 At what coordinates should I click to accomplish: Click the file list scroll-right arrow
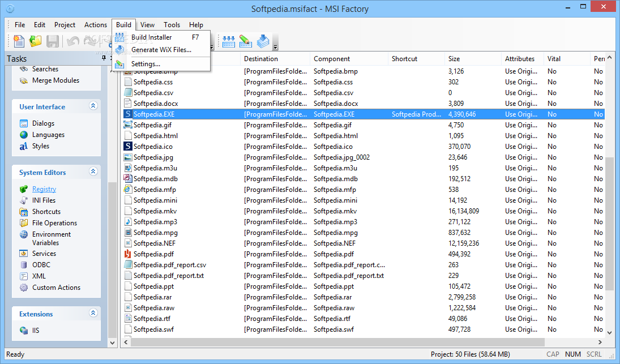tap(600, 342)
